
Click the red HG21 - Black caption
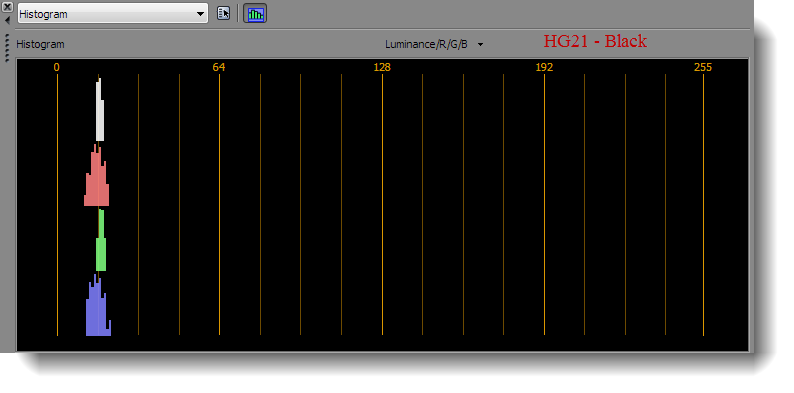(595, 41)
